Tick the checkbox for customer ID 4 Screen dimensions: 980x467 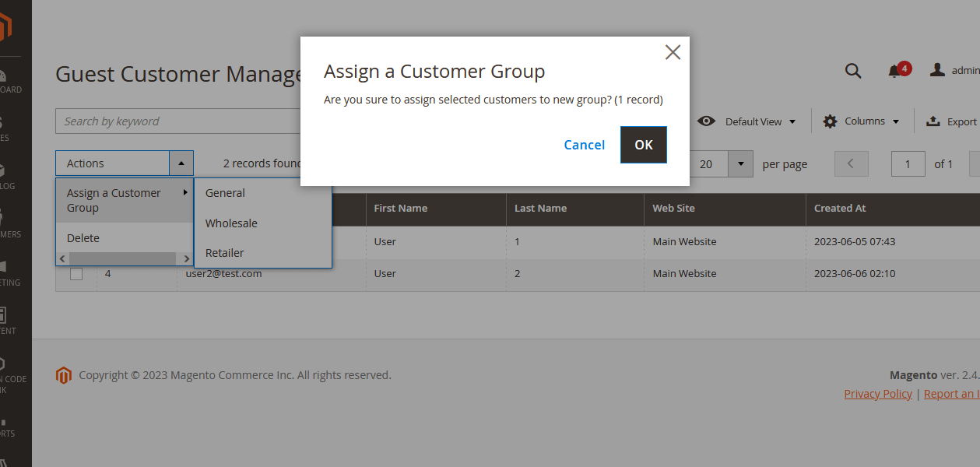(76, 274)
